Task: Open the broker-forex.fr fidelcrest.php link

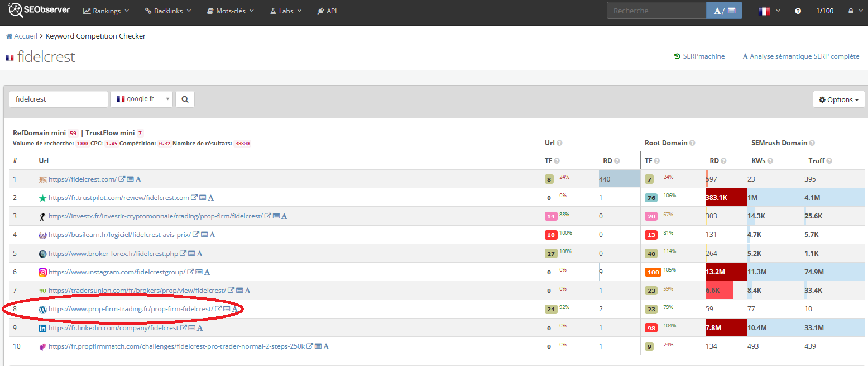Action: coord(113,253)
